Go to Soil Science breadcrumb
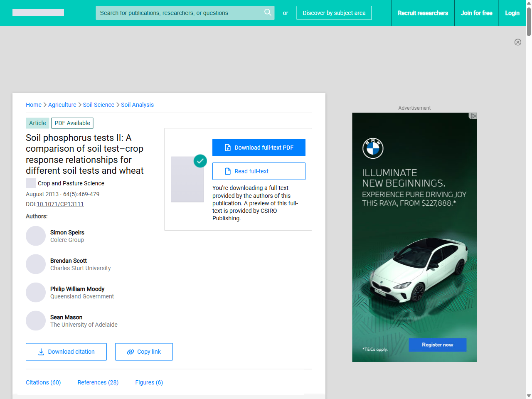Screen dimensions: 532x399 click(99, 105)
